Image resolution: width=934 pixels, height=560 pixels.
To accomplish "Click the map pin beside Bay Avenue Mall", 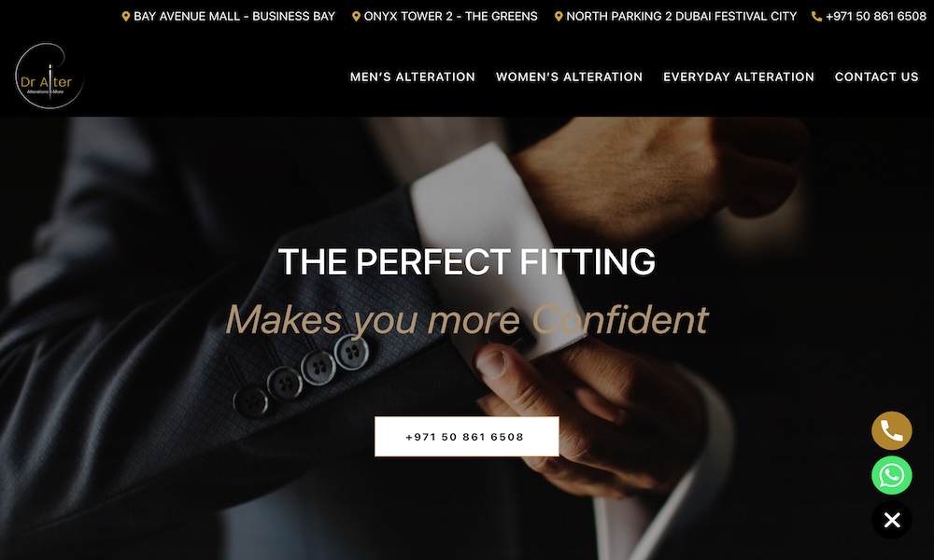I will pos(126,17).
